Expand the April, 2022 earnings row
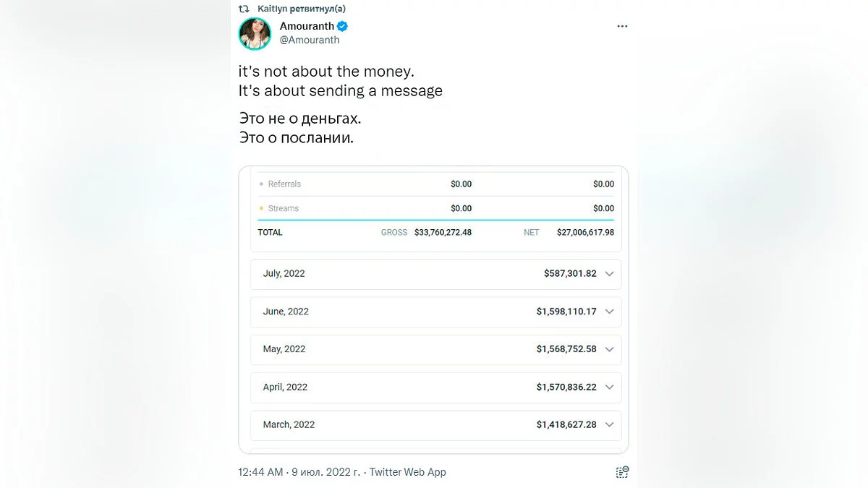The width and height of the screenshot is (868, 488). click(609, 387)
